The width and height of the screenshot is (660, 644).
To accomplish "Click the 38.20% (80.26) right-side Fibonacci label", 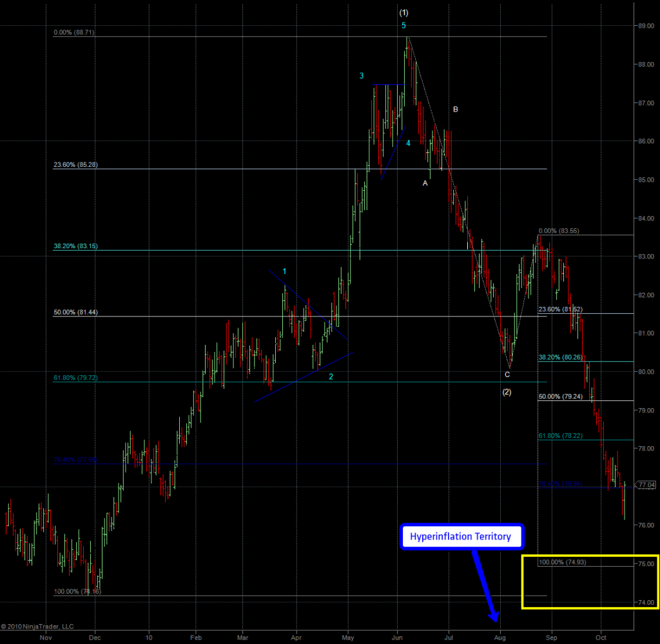I will click(x=561, y=357).
